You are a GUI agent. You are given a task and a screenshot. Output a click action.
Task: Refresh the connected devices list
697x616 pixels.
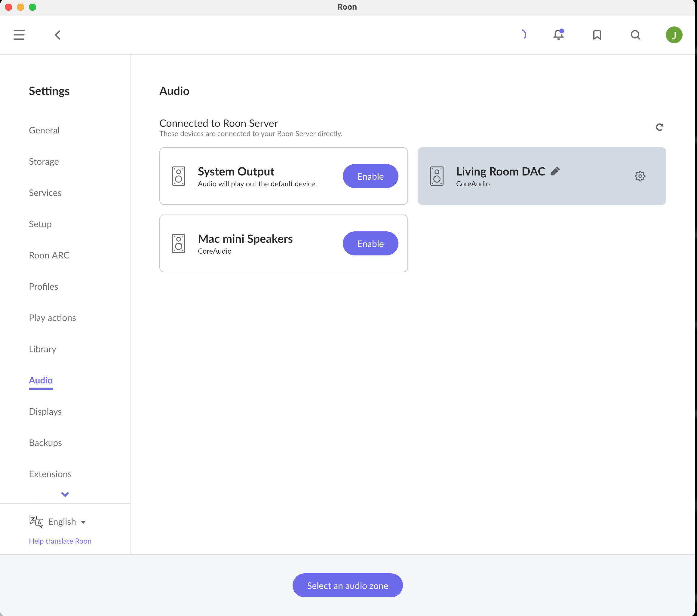click(x=659, y=127)
